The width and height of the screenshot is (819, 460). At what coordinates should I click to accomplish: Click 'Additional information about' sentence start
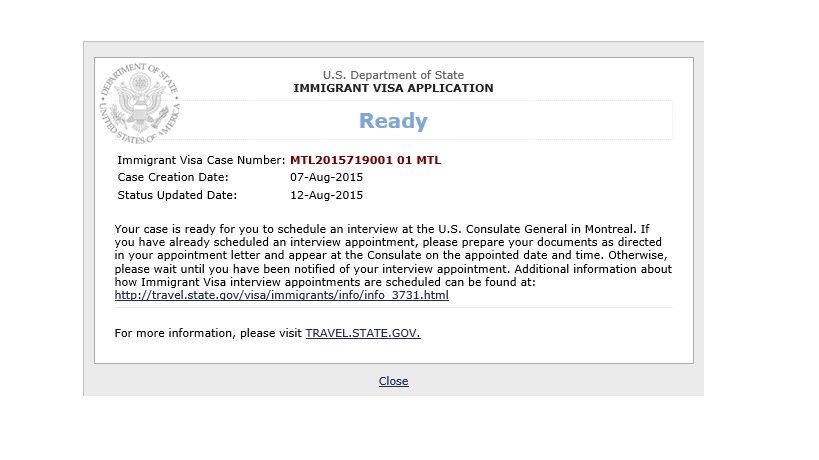tap(593, 269)
